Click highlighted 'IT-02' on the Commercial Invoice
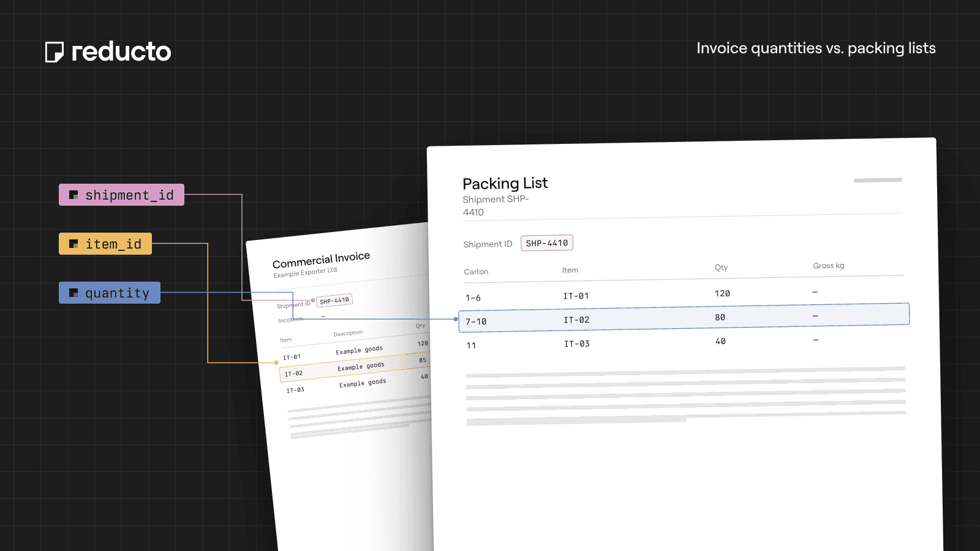 pos(293,373)
